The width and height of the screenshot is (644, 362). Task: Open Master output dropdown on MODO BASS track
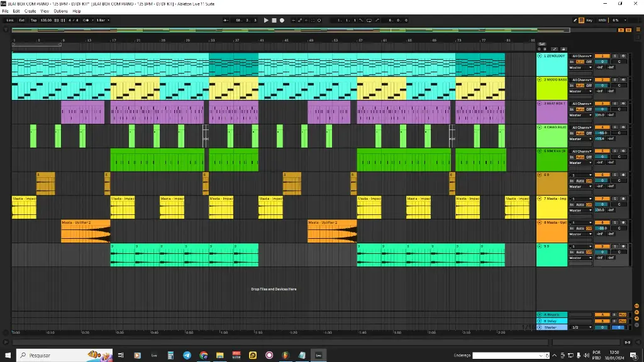[x=580, y=91]
